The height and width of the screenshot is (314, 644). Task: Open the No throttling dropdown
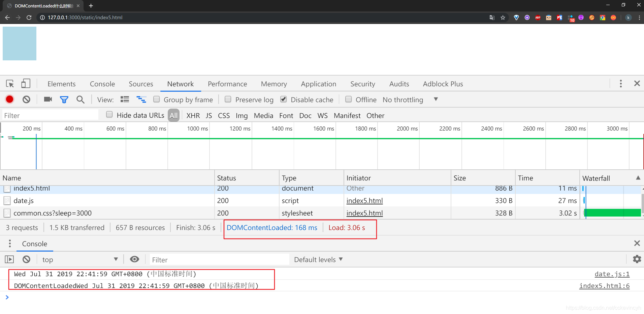click(410, 99)
